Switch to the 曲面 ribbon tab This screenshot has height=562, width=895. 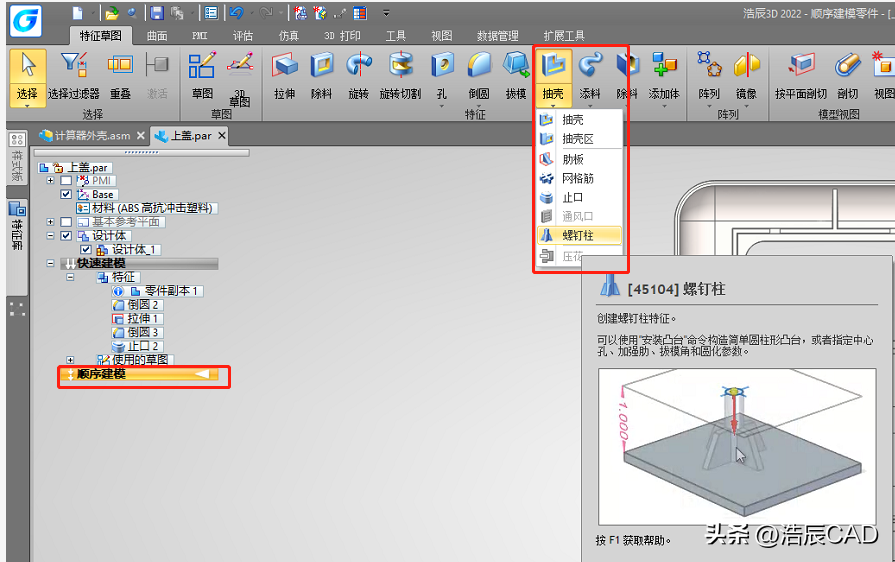157,35
